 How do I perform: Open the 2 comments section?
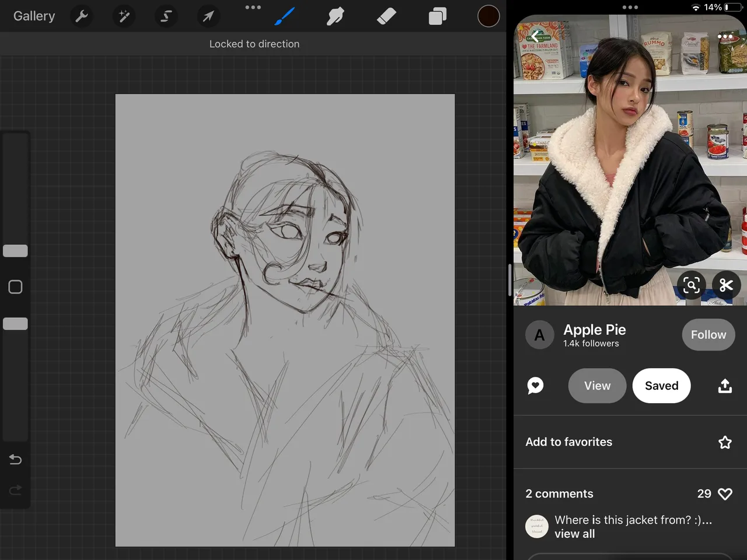coord(559,494)
